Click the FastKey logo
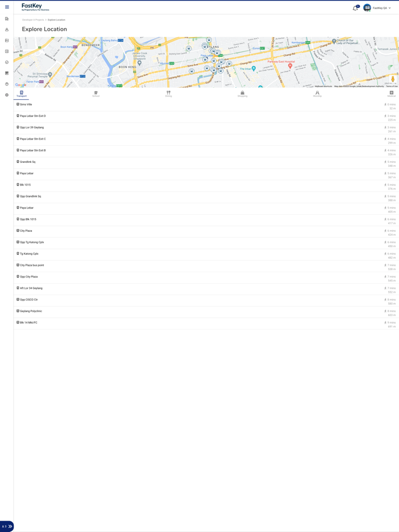 35,7
